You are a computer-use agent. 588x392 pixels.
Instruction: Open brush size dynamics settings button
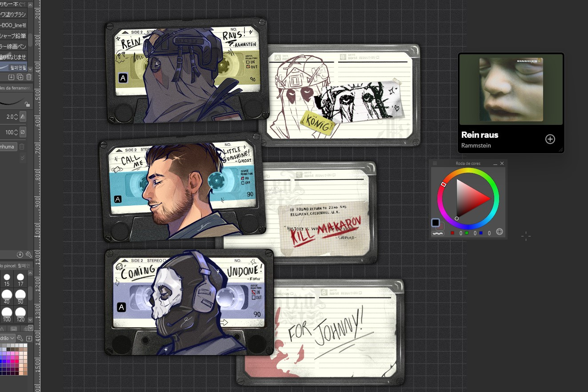(x=23, y=117)
